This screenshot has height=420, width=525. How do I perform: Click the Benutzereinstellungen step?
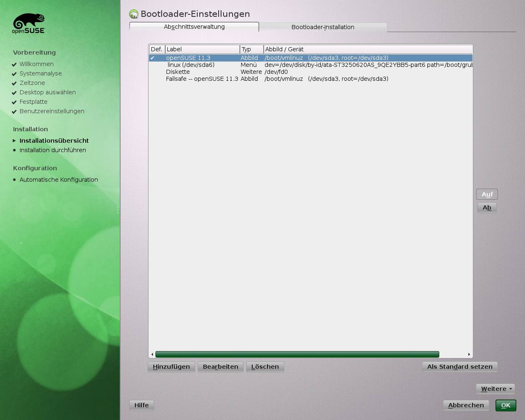tap(52, 111)
